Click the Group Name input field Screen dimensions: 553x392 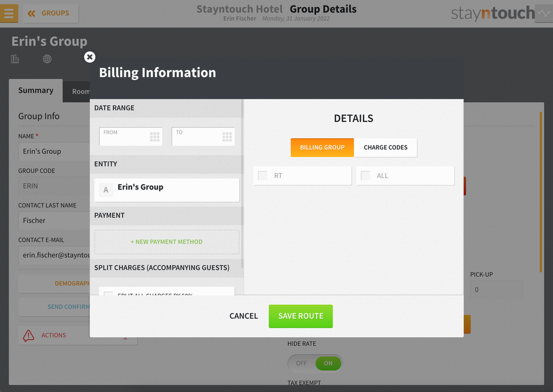[54, 152]
